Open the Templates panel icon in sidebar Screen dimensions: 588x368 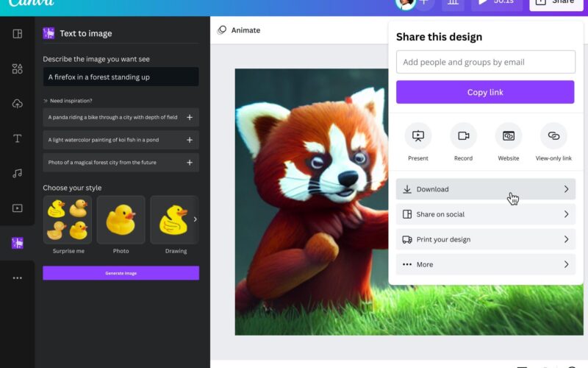click(17, 34)
